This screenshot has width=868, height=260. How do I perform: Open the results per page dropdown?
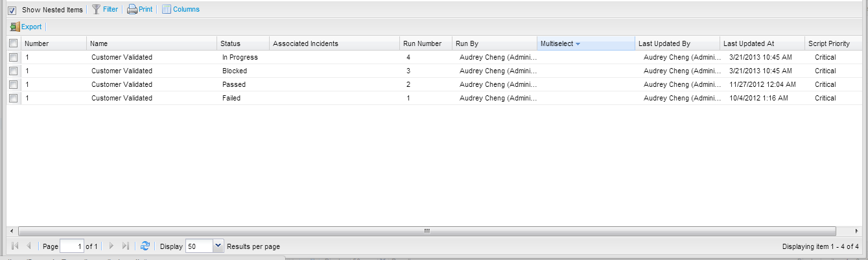(x=218, y=246)
